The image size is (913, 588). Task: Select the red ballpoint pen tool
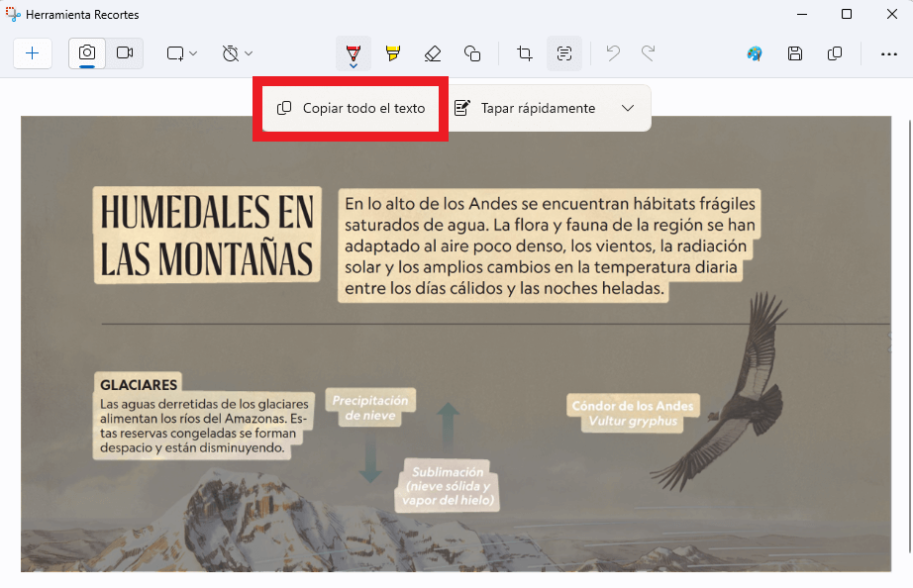[354, 53]
